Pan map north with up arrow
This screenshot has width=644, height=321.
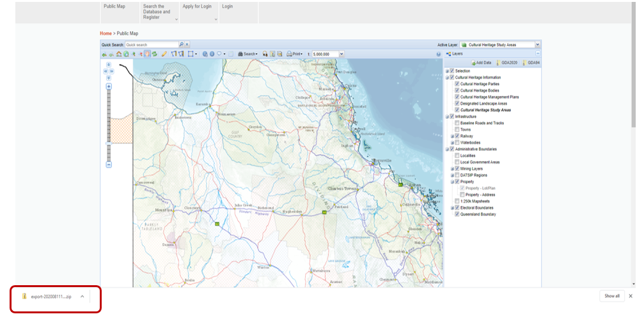pyautogui.click(x=109, y=65)
